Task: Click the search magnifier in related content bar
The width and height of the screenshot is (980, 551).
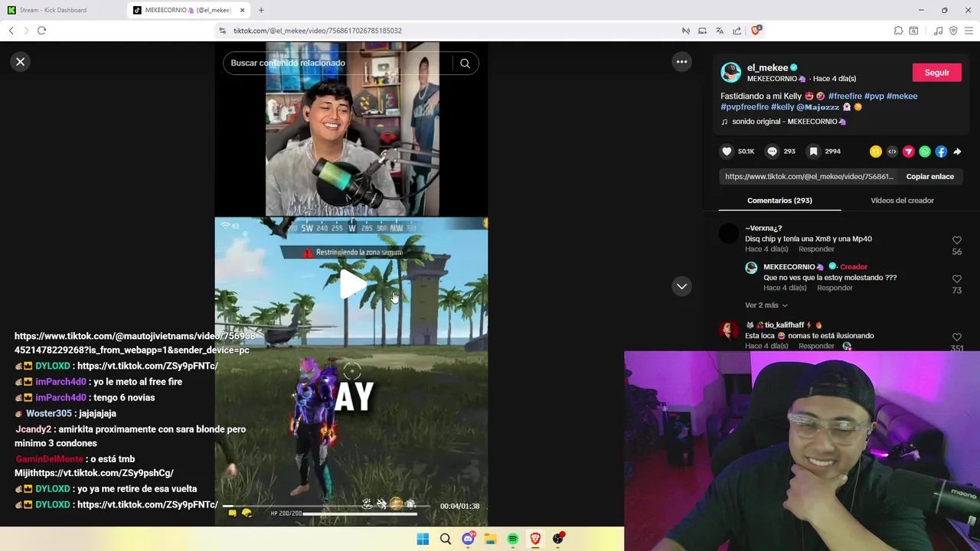Action: tap(465, 64)
